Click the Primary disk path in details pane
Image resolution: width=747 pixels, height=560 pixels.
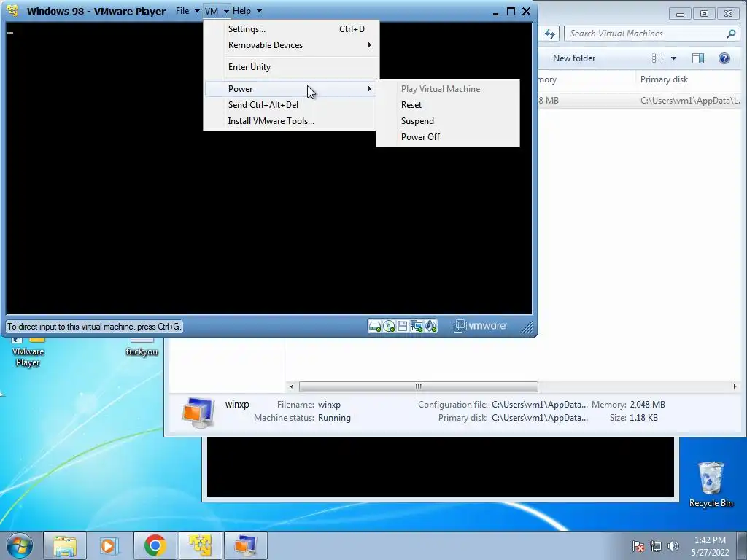point(540,418)
